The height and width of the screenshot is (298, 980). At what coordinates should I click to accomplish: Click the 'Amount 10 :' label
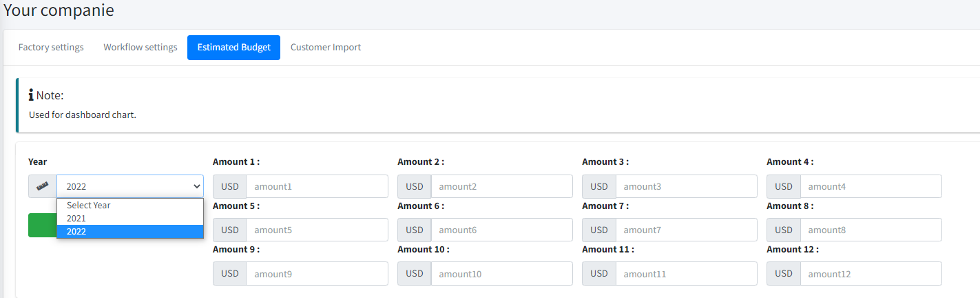point(424,249)
